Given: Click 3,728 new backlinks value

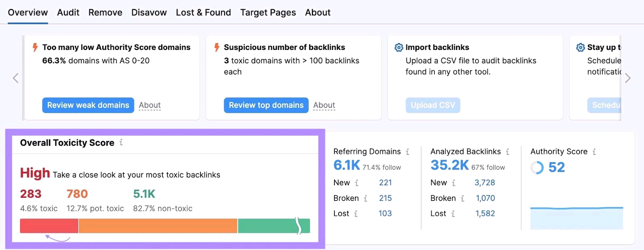Looking at the screenshot, I should [485, 183].
